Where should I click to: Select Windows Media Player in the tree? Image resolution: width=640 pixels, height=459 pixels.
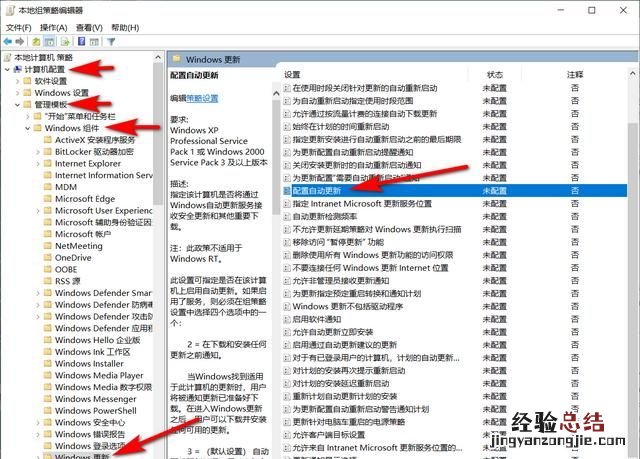pos(99,375)
